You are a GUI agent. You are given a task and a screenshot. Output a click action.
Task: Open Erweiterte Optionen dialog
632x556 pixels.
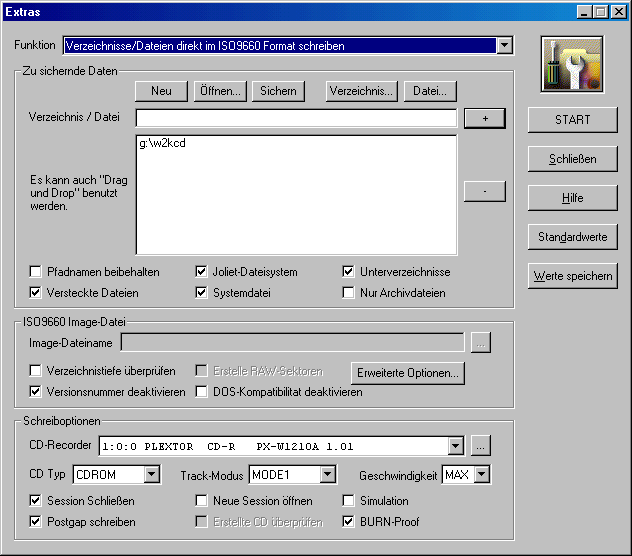coord(408,373)
